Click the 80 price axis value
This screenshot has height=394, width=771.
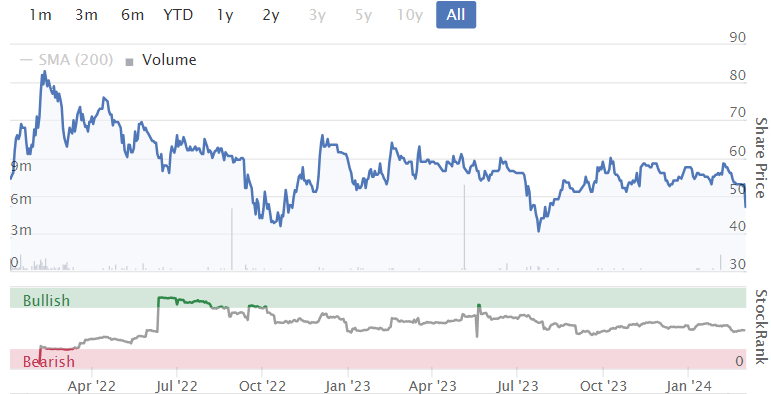pyautogui.click(x=738, y=75)
